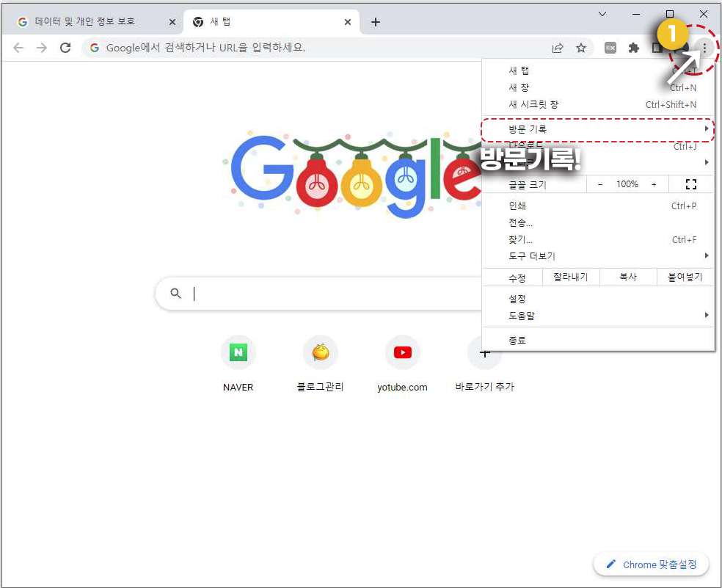Reload the current page

pos(65,48)
